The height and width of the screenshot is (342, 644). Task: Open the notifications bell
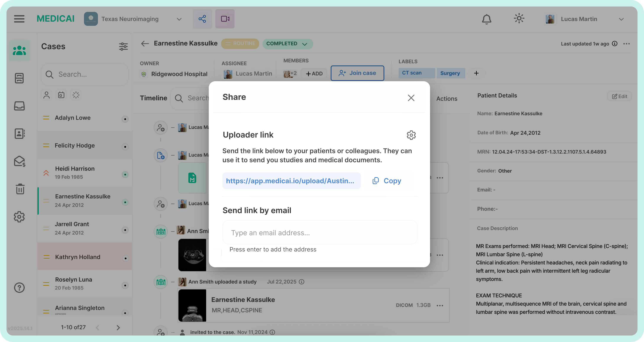click(486, 19)
